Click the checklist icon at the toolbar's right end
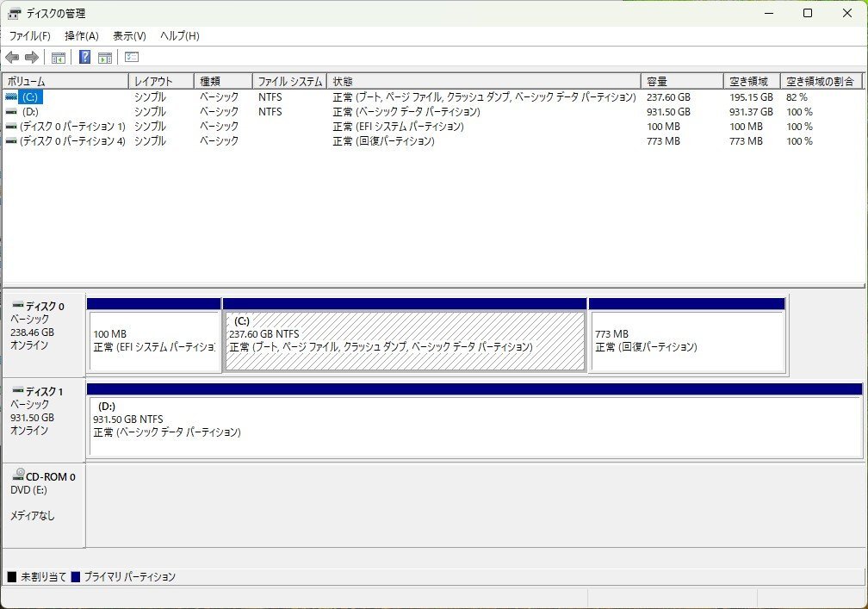 [x=131, y=57]
